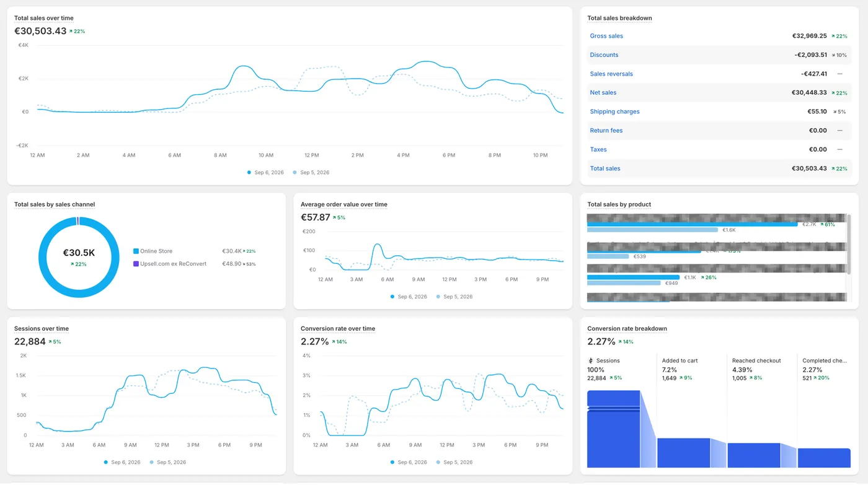Click the €1.1K product sales bar
868x485 pixels.
click(x=633, y=277)
